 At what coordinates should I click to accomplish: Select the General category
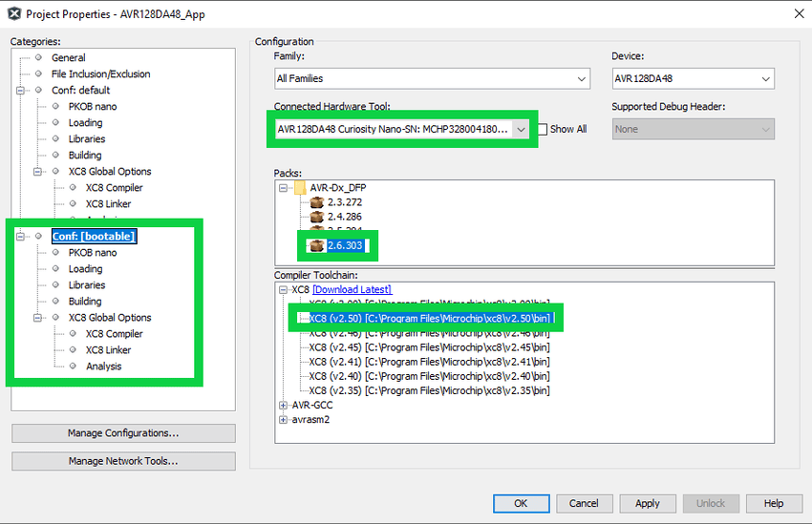(69, 58)
